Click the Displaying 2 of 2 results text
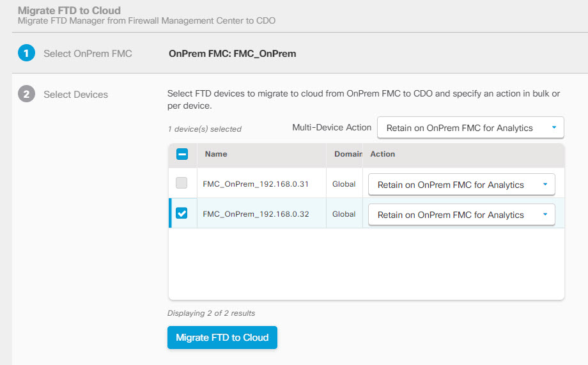 pos(211,313)
